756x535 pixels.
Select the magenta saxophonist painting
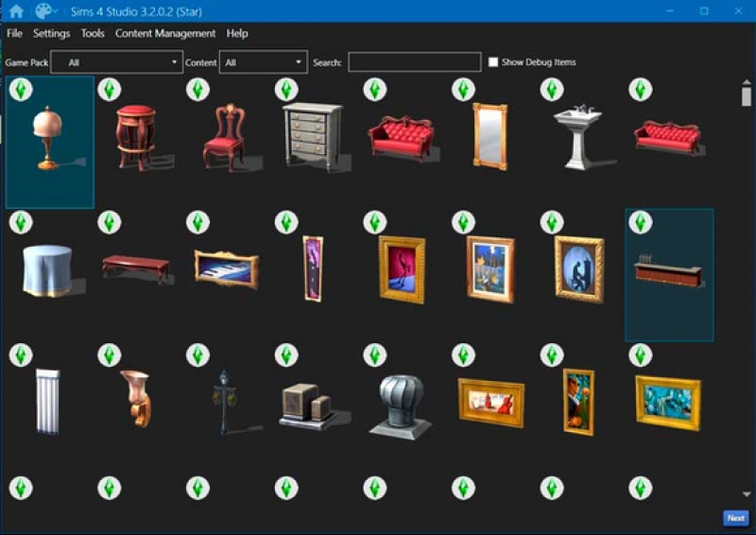pyautogui.click(x=403, y=269)
